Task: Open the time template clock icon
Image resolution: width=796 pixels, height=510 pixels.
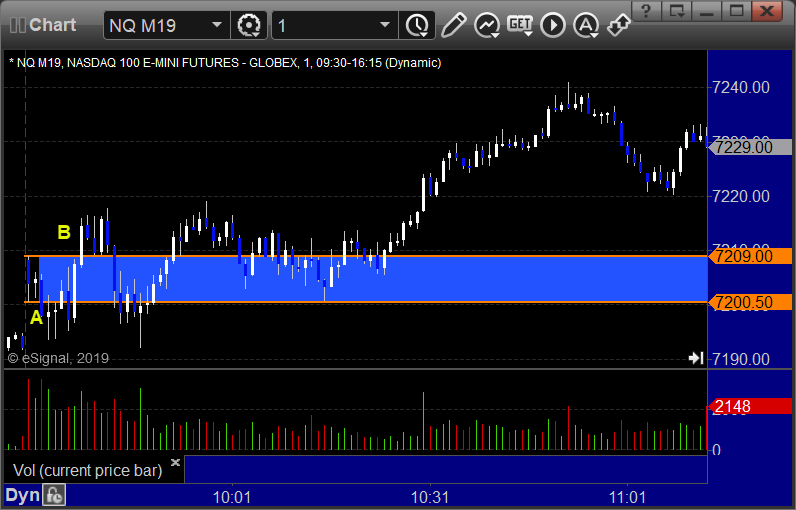Action: pyautogui.click(x=417, y=25)
